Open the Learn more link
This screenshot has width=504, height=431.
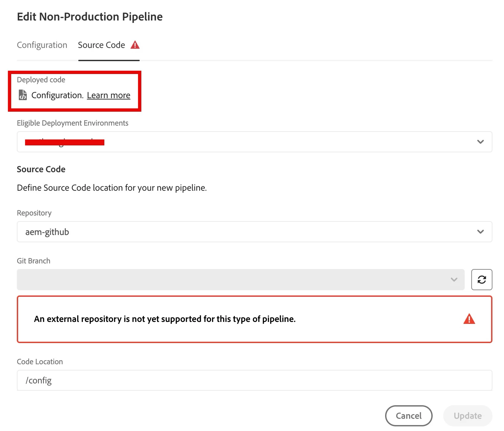[x=109, y=95]
